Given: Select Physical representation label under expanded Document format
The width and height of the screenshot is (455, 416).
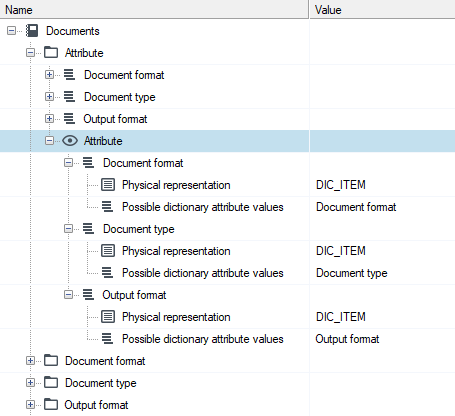Looking at the screenshot, I should coord(176,185).
